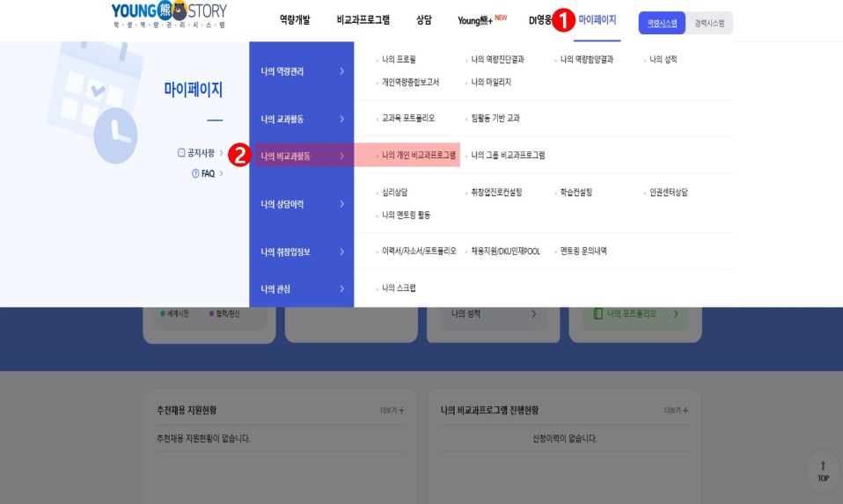Image resolution: width=843 pixels, height=504 pixels.
Task: Select the 나의 관심 category
Action: [302, 289]
